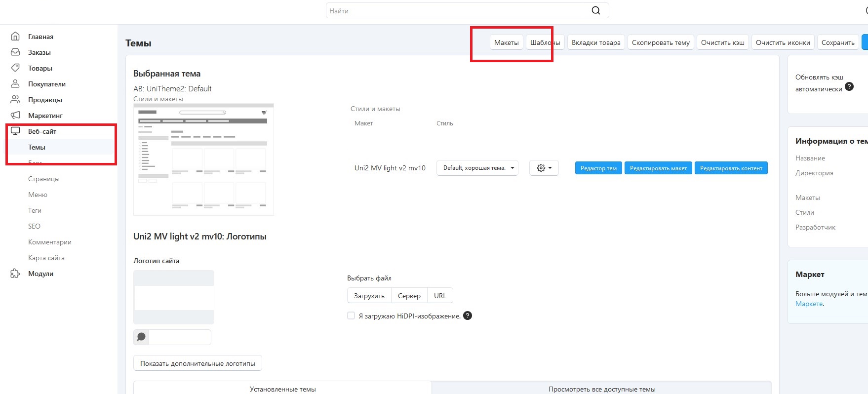Click the Веб-сайт monitor icon

pos(15,131)
